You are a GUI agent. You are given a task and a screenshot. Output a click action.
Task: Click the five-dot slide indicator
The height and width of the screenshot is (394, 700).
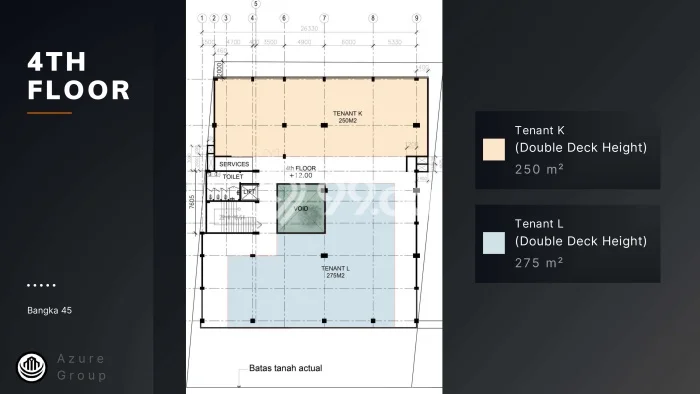[x=41, y=285]
